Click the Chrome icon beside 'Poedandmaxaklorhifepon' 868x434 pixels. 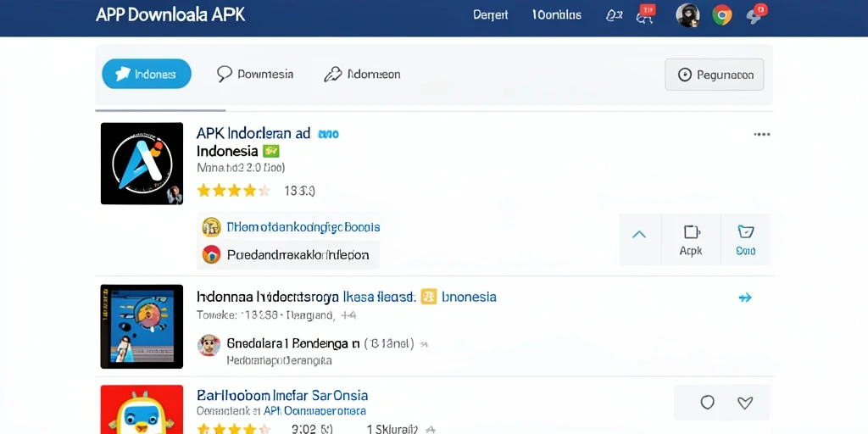211,254
